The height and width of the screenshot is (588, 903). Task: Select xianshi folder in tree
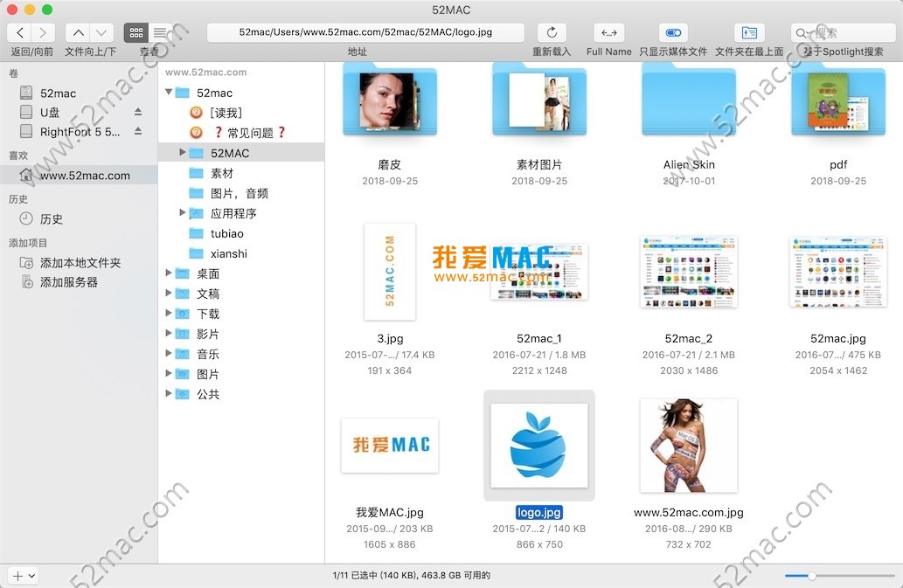(x=219, y=253)
